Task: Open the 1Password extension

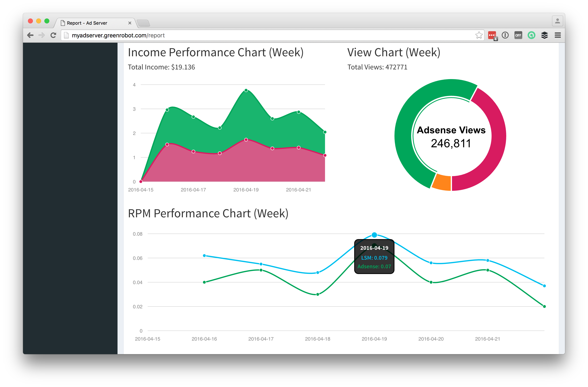Action: point(505,35)
